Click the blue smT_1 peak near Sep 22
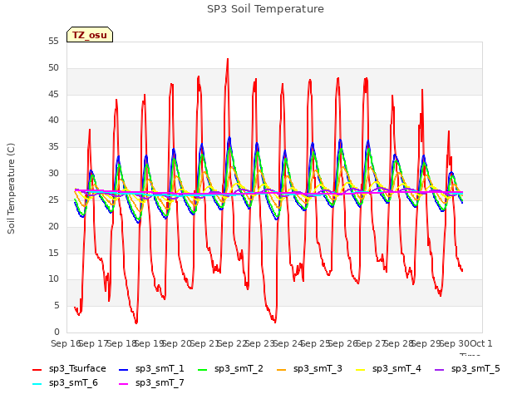 tap(229, 137)
